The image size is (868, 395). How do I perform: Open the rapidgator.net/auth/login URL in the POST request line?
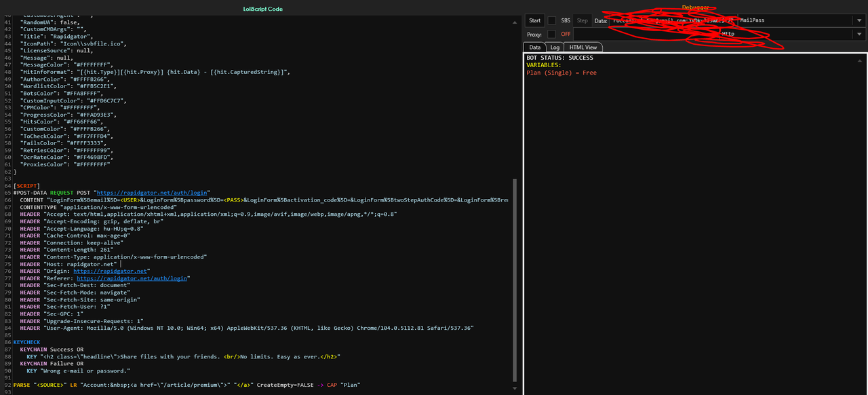[x=153, y=193]
